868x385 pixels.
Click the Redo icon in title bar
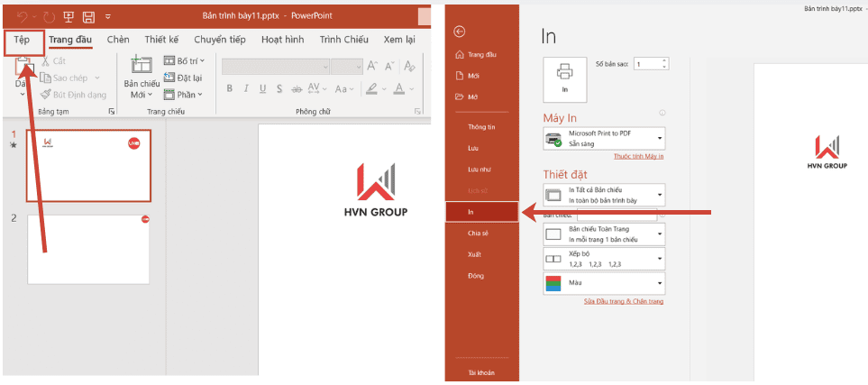pyautogui.click(x=50, y=17)
